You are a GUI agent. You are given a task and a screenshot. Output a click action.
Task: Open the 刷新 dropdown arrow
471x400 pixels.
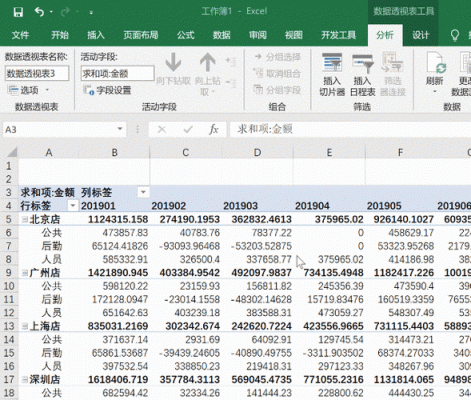point(435,92)
